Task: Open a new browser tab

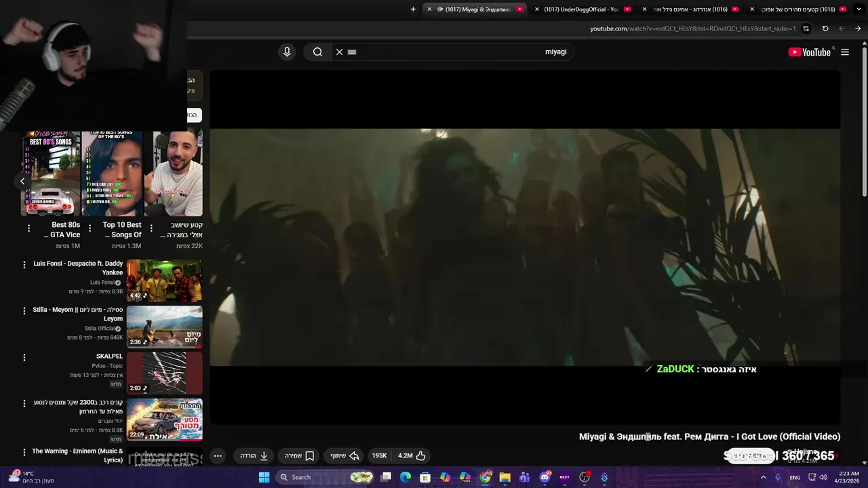Action: coord(412,9)
